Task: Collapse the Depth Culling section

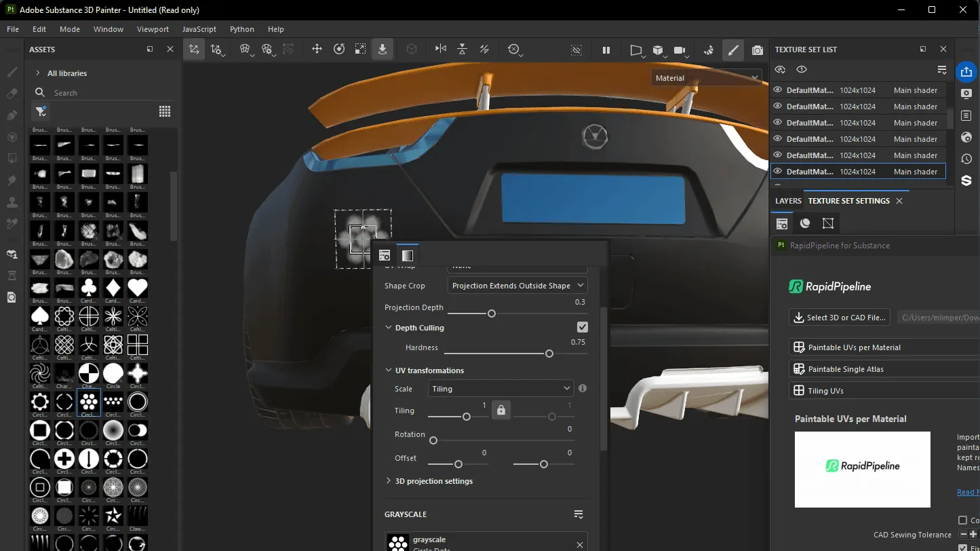Action: point(389,328)
